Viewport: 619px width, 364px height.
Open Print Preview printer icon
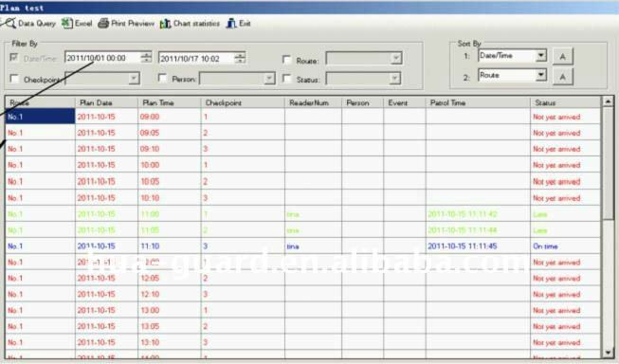coord(103,24)
